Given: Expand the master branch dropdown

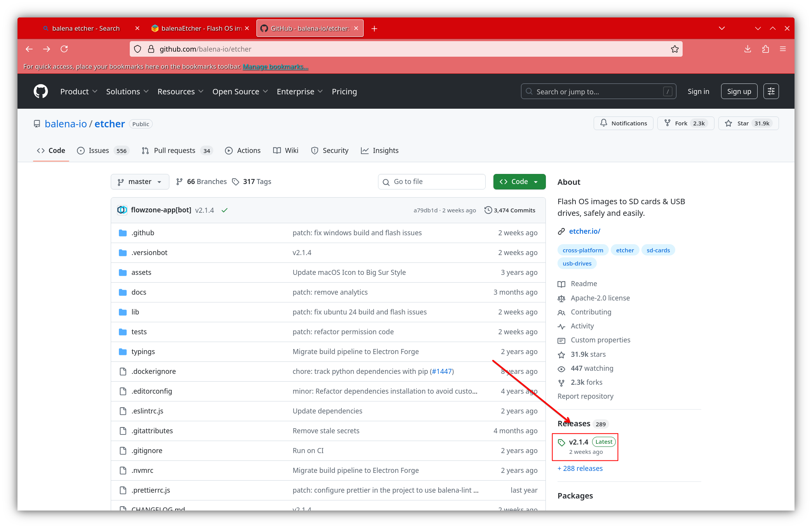Looking at the screenshot, I should [140, 182].
